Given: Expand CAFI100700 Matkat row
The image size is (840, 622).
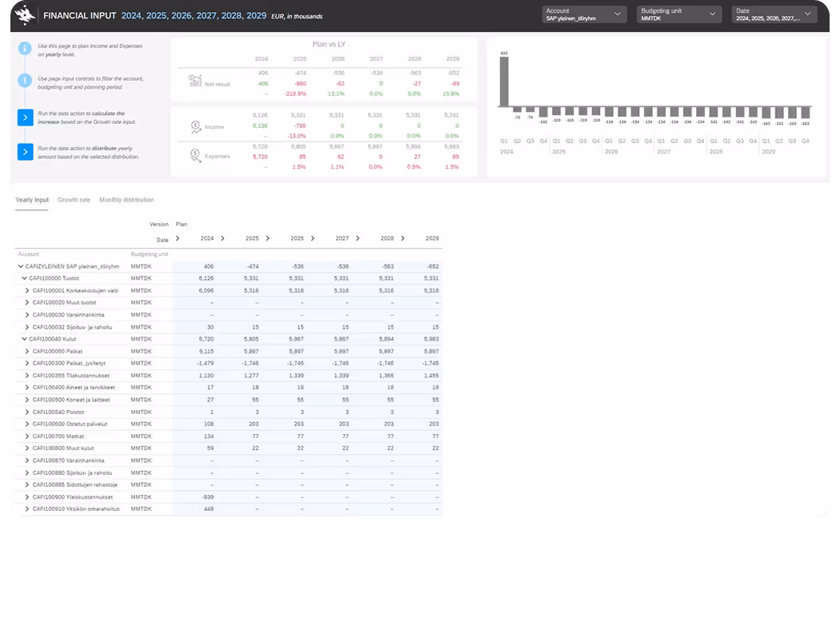Looking at the screenshot, I should tap(27, 437).
